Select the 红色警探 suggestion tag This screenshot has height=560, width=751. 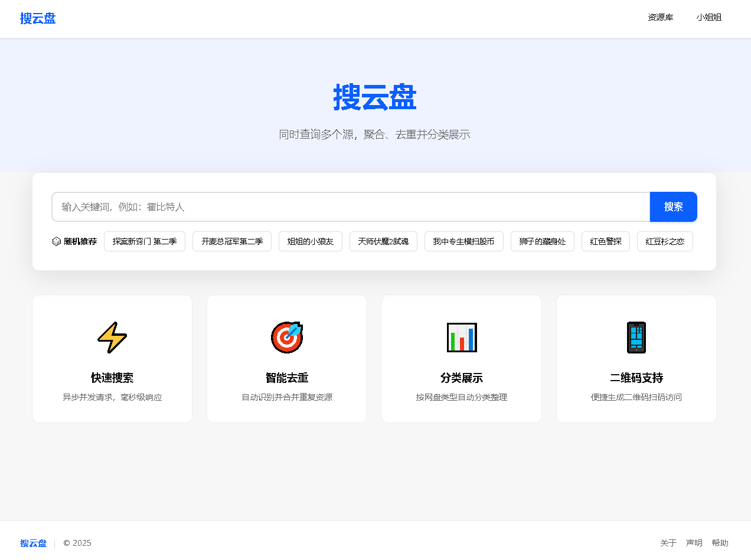point(606,241)
